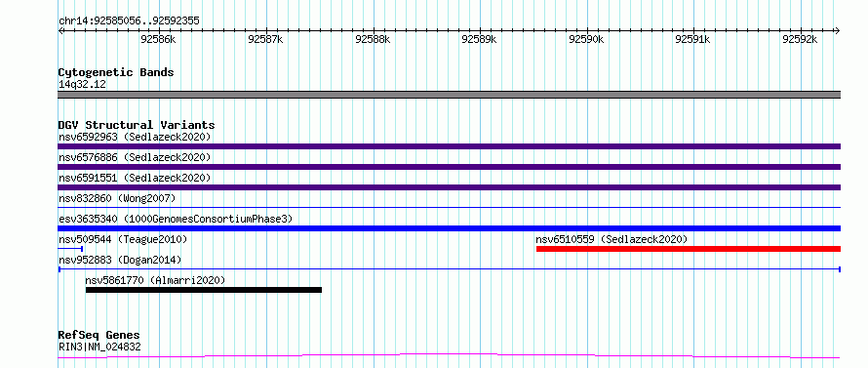Image resolution: width=868 pixels, height=368 pixels.
Task: Click the chr14:92585056..92592355 coordinate label
Action: point(129,21)
